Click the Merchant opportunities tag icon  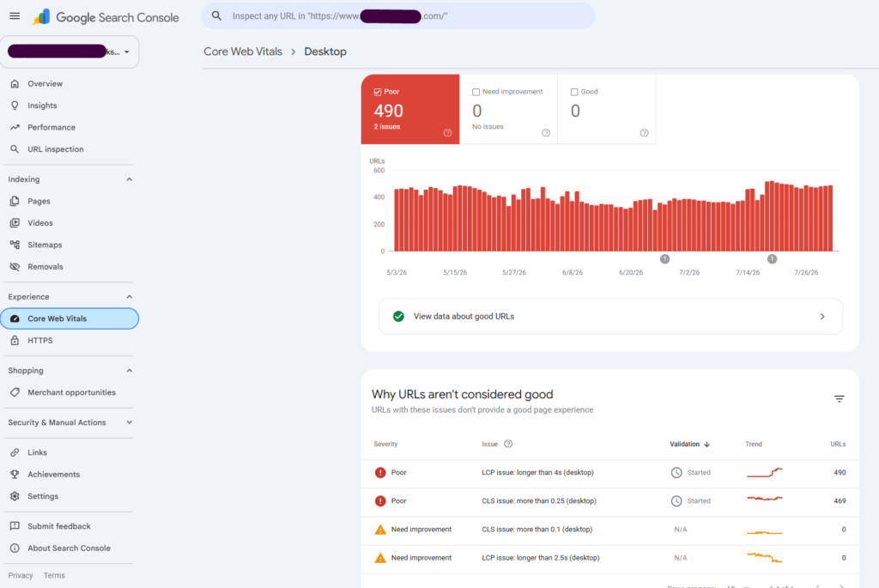15,392
